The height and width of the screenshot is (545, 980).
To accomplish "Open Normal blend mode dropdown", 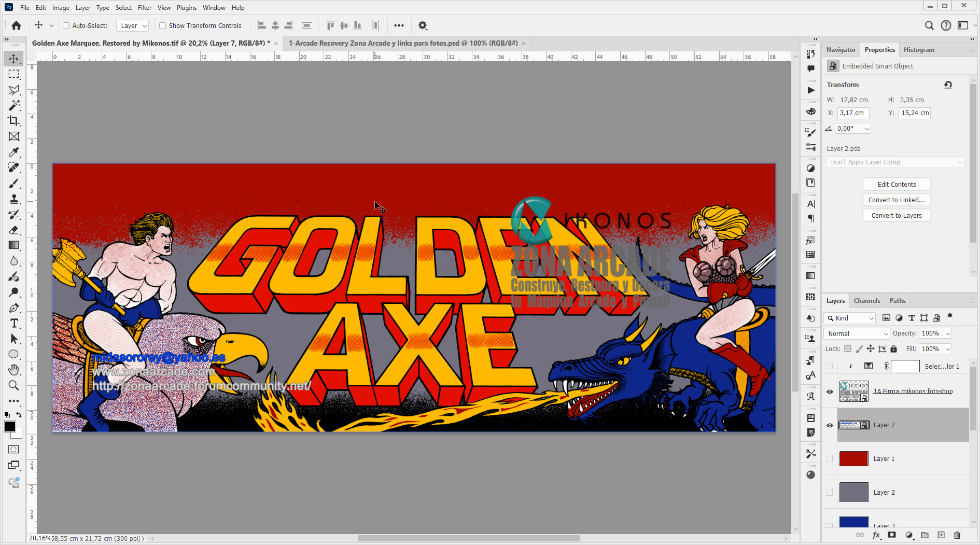I will [x=857, y=333].
